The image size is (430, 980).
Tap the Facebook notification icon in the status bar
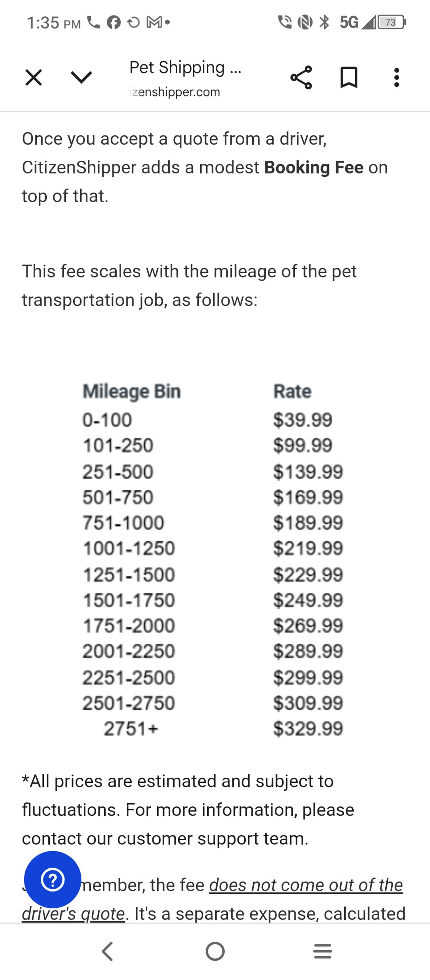114,23
